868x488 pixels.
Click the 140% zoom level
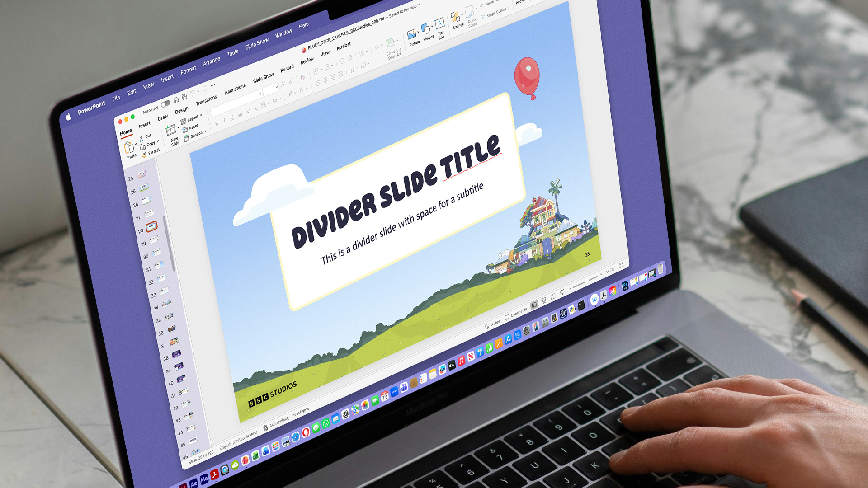tap(610, 271)
